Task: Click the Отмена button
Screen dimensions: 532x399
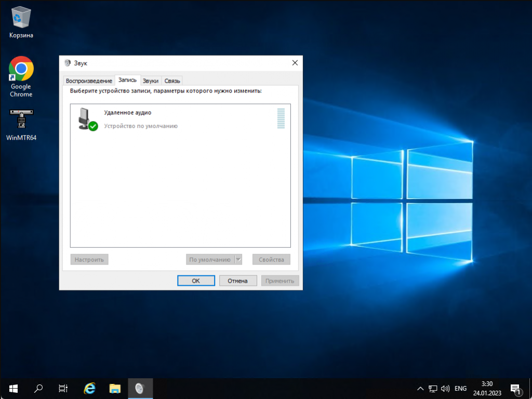Action: (238, 281)
